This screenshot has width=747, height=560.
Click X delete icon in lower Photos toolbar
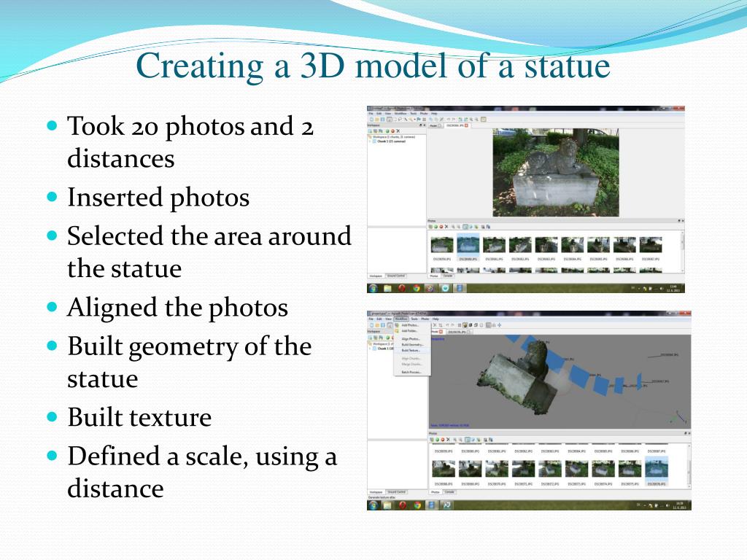tap(448, 440)
